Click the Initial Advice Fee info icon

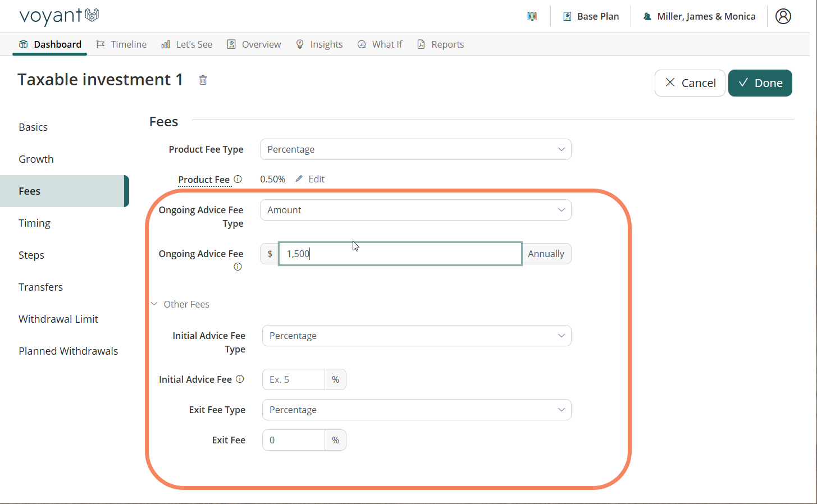tap(240, 379)
